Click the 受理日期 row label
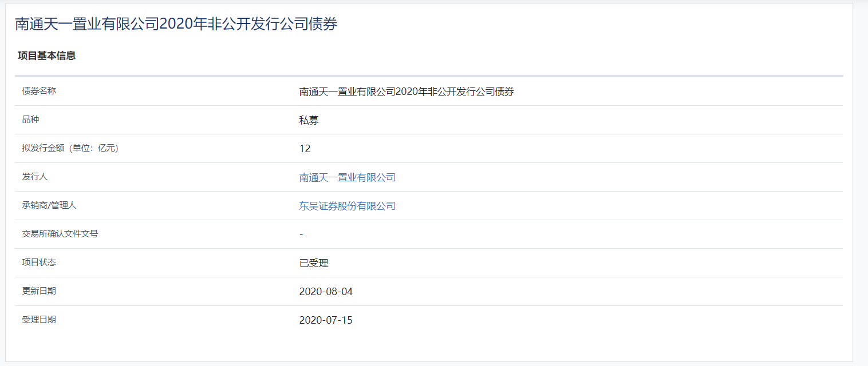 [x=39, y=320]
